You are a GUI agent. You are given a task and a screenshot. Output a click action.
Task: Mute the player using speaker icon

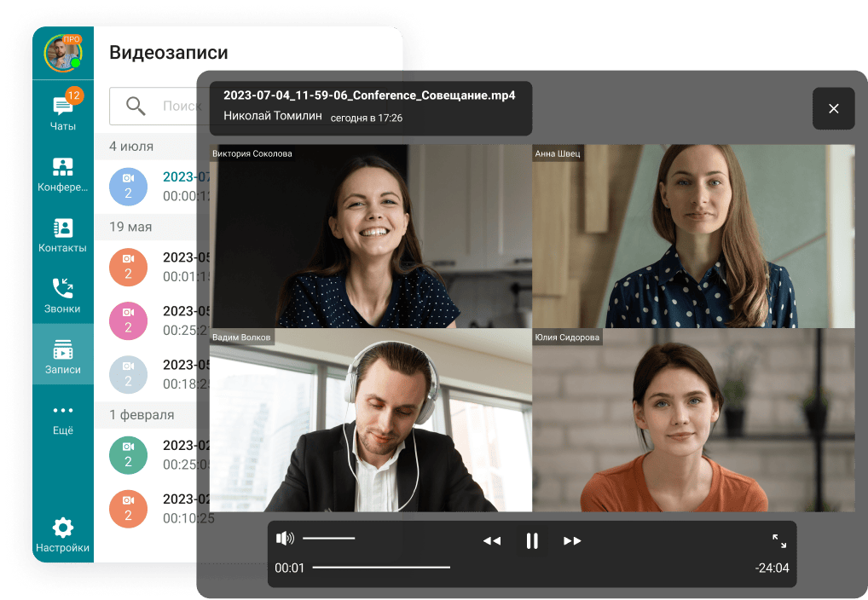pyautogui.click(x=285, y=538)
